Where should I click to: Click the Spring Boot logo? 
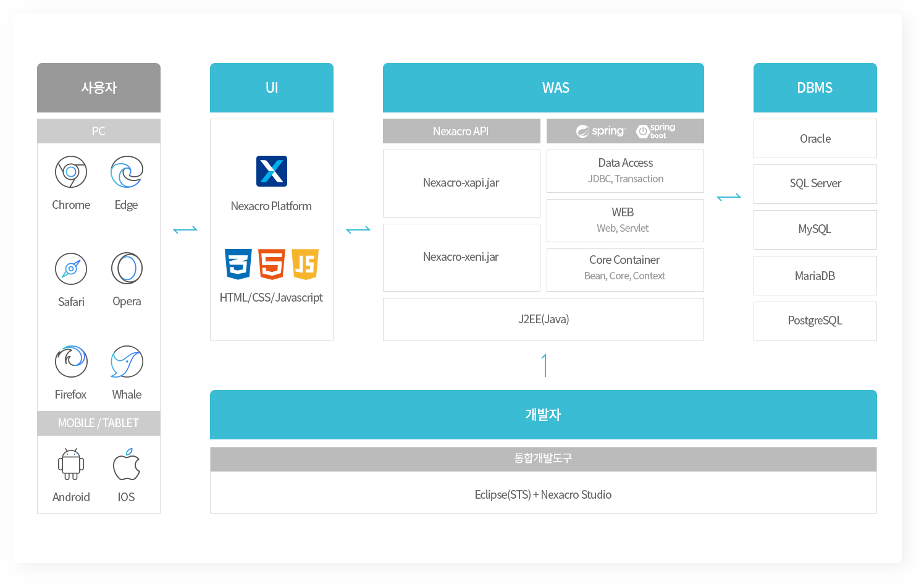(x=656, y=131)
